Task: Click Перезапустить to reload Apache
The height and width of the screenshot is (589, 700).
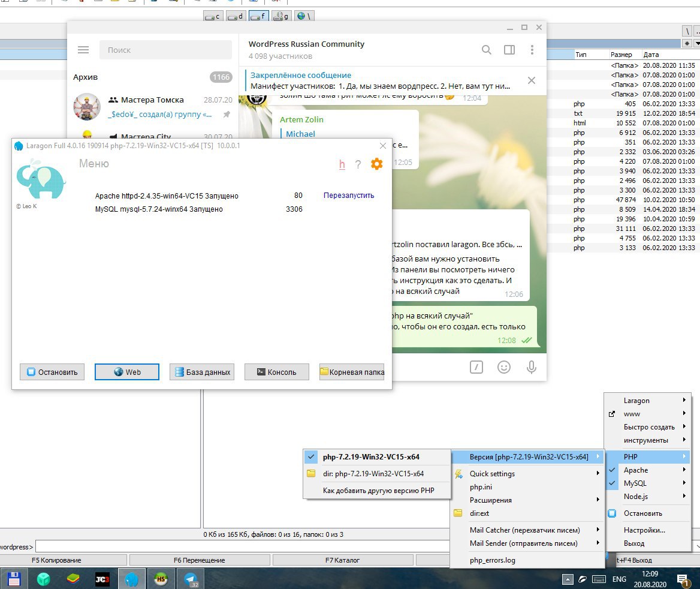Action: (x=349, y=196)
